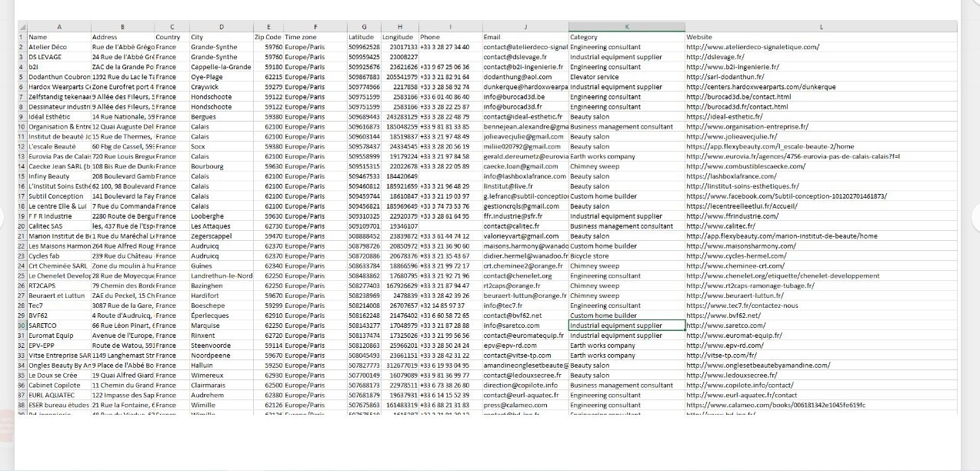Click city cell 'Bergues'

point(221,117)
